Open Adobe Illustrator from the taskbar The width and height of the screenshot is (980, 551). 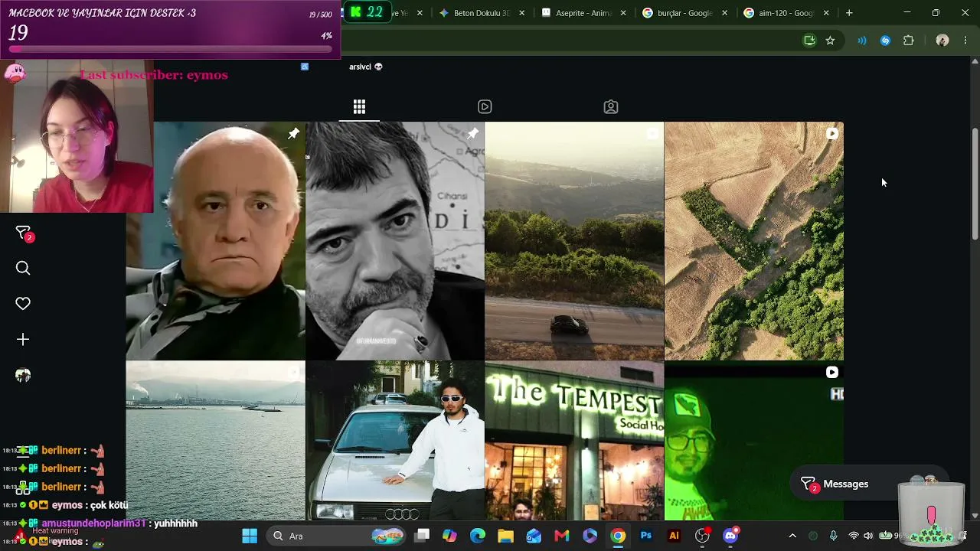click(674, 536)
